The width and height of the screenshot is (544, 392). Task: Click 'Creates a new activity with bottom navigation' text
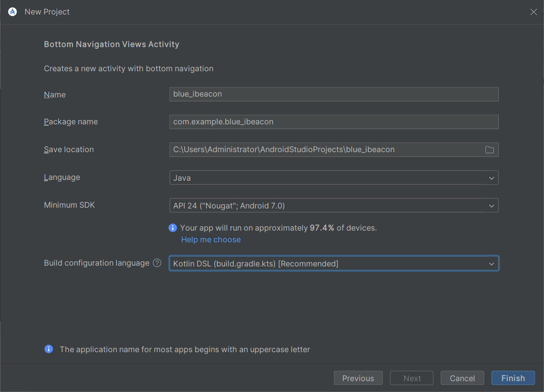(128, 68)
